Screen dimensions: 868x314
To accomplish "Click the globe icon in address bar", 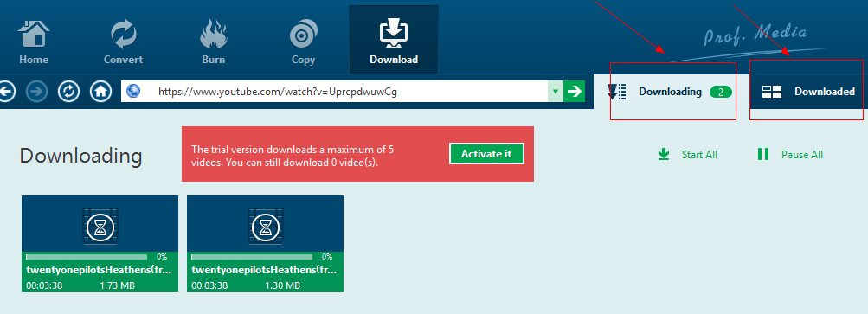I will 133,92.
